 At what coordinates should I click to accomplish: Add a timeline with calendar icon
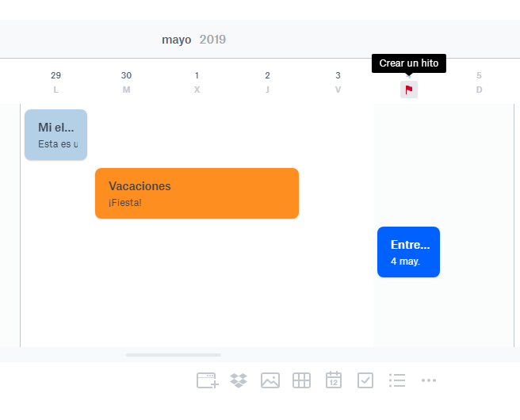pyautogui.click(x=334, y=380)
